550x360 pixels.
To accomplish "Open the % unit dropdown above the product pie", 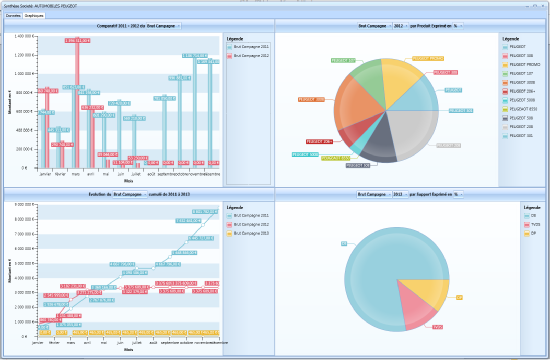I will (458, 26).
